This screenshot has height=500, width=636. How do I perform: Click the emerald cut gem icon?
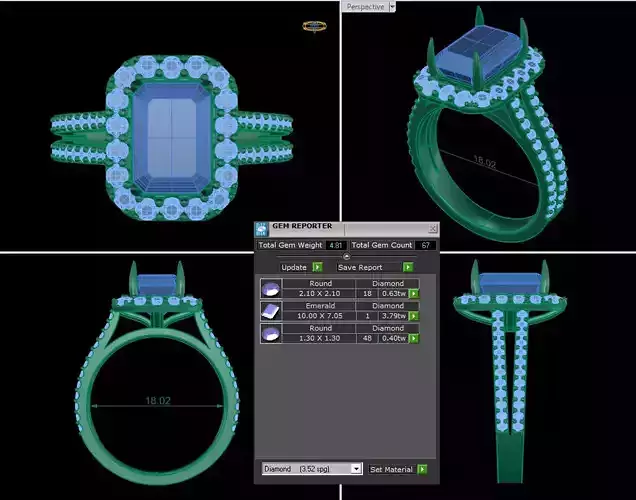point(271,311)
